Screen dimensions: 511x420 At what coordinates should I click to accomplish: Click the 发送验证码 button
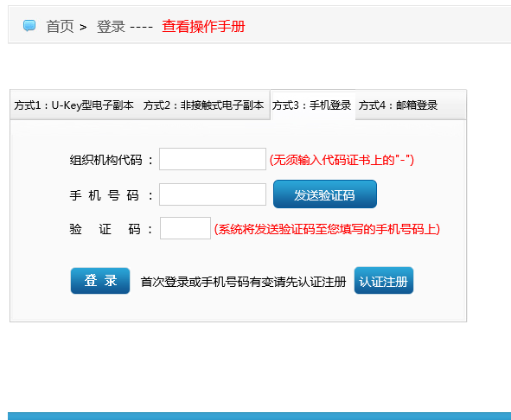click(325, 194)
